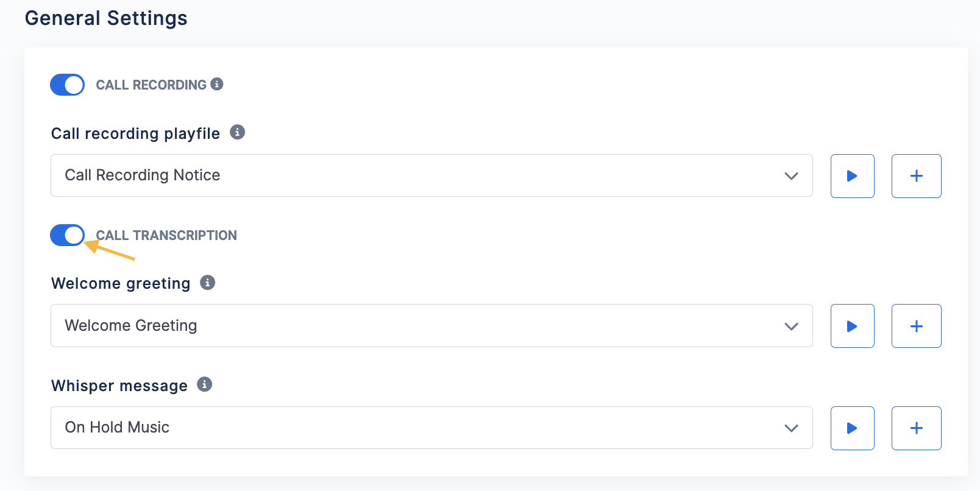980x491 pixels.
Task: Play the Welcome Greeting audio
Action: [852, 326]
